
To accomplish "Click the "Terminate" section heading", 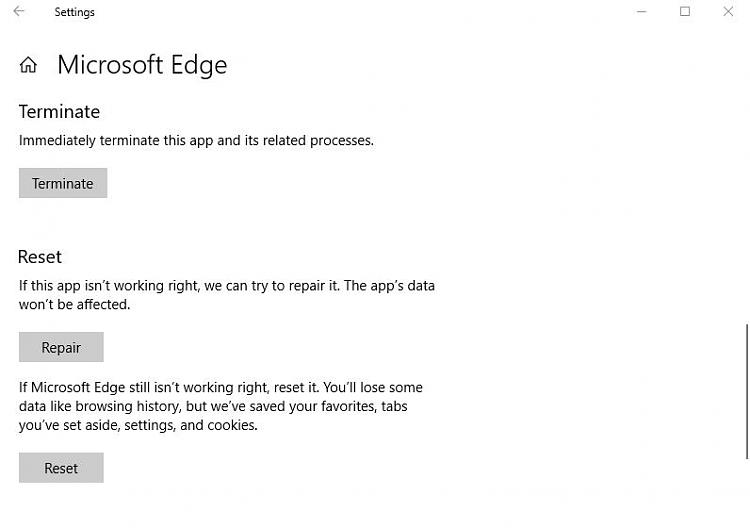I will pyautogui.click(x=59, y=112).
